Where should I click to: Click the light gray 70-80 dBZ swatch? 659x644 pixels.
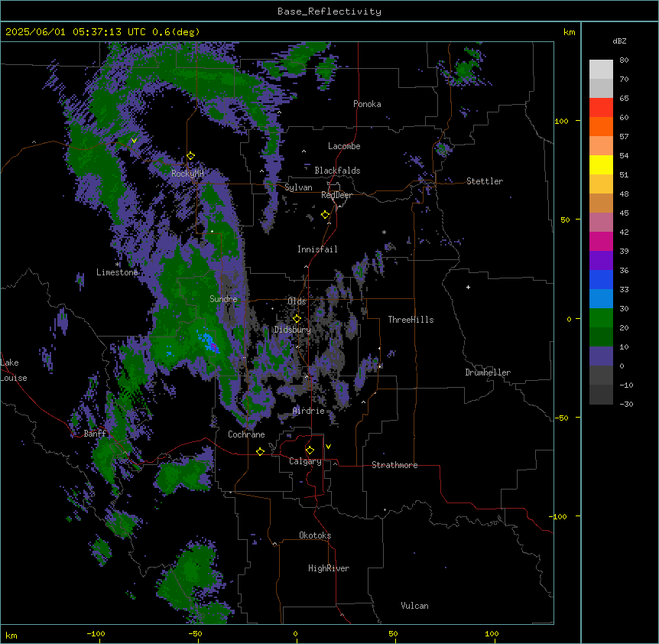click(x=601, y=70)
